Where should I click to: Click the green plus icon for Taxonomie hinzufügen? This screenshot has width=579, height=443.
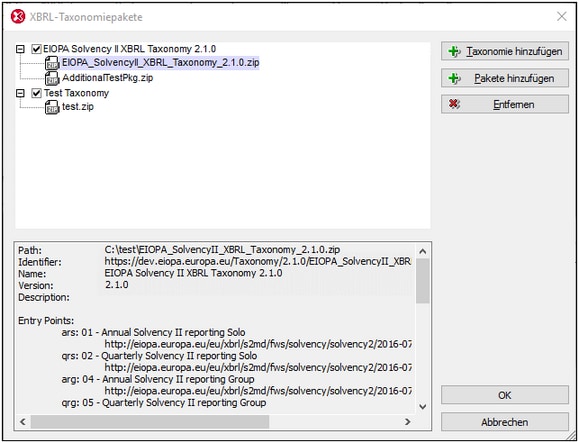(454, 51)
